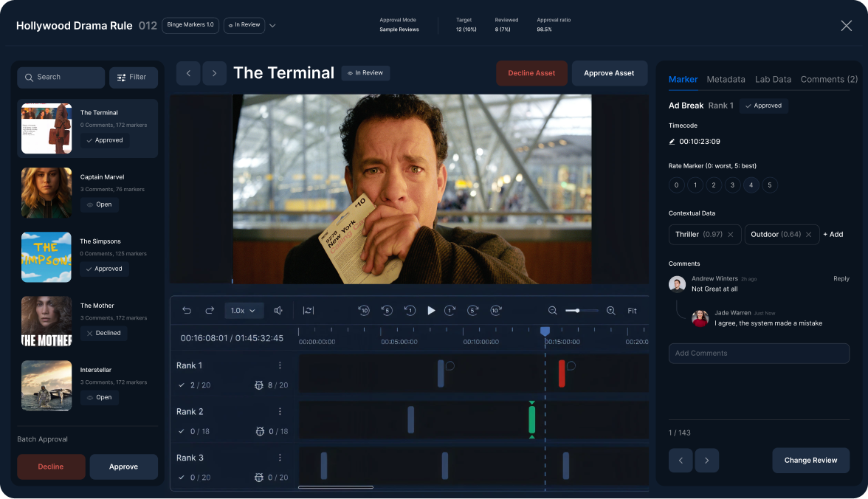Go to the next marker arrow
868x499 pixels.
click(x=707, y=460)
